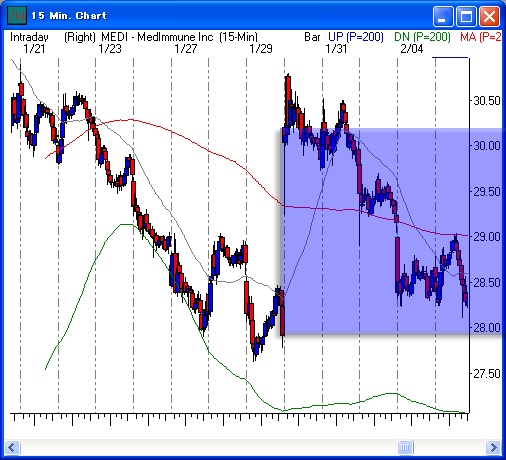Select the red MA indicator label

[481, 37]
